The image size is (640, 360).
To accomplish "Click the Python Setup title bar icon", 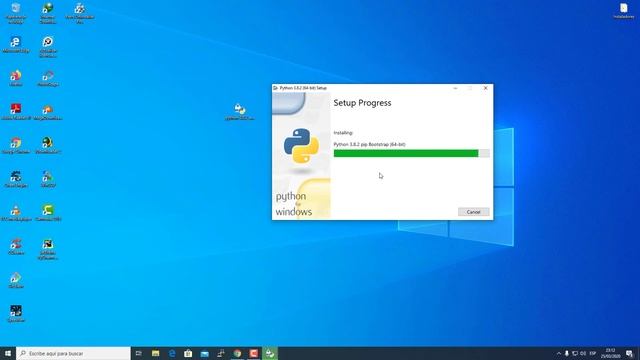I will (x=276, y=88).
